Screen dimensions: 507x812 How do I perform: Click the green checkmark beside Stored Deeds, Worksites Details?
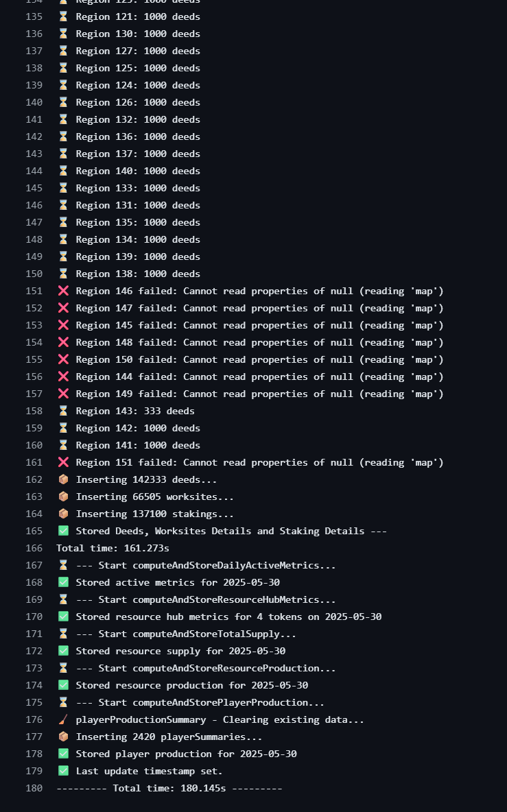[x=63, y=531]
